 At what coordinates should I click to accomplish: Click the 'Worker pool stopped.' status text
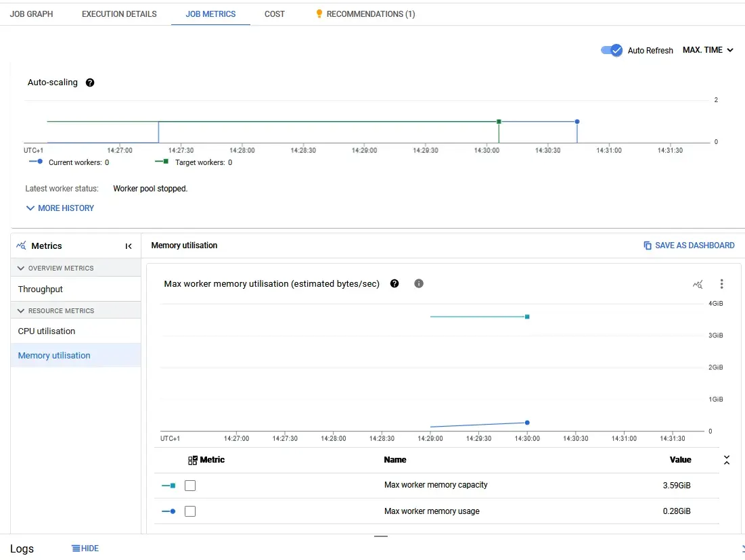click(150, 189)
